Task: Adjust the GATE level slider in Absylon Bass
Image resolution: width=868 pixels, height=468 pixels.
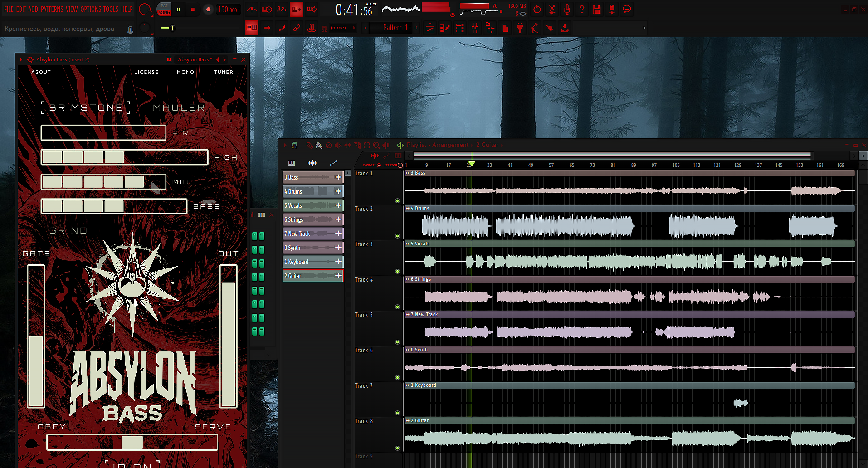Action: pos(36,336)
